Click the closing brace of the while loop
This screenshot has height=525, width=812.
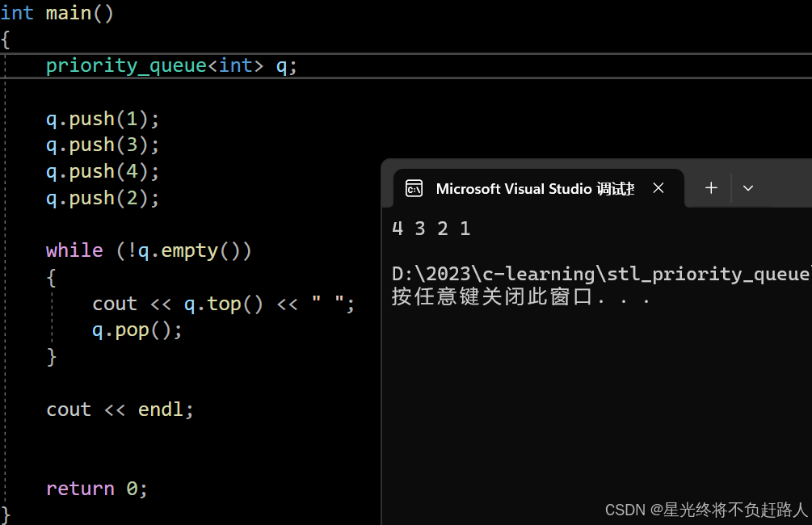(x=51, y=357)
